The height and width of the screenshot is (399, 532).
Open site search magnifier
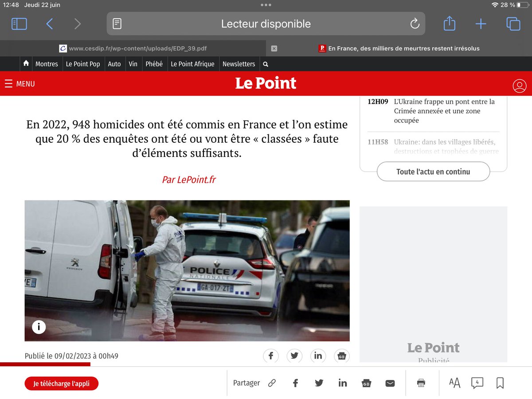click(266, 64)
